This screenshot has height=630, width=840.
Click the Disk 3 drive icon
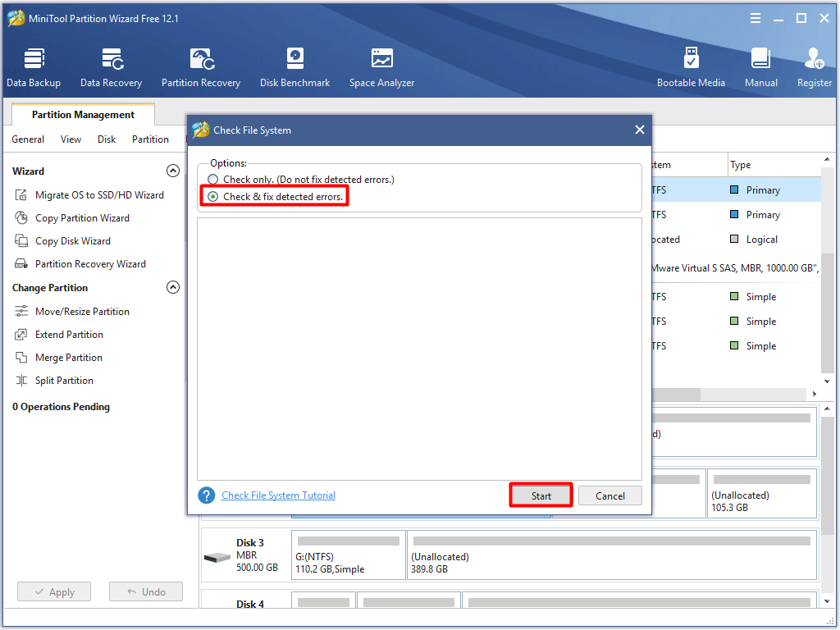click(217, 558)
